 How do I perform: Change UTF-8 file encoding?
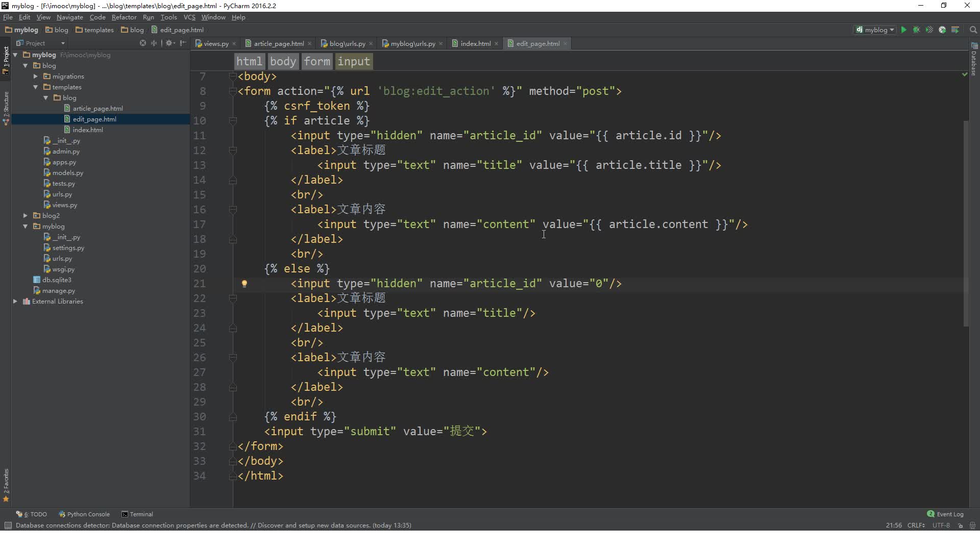[941, 525]
